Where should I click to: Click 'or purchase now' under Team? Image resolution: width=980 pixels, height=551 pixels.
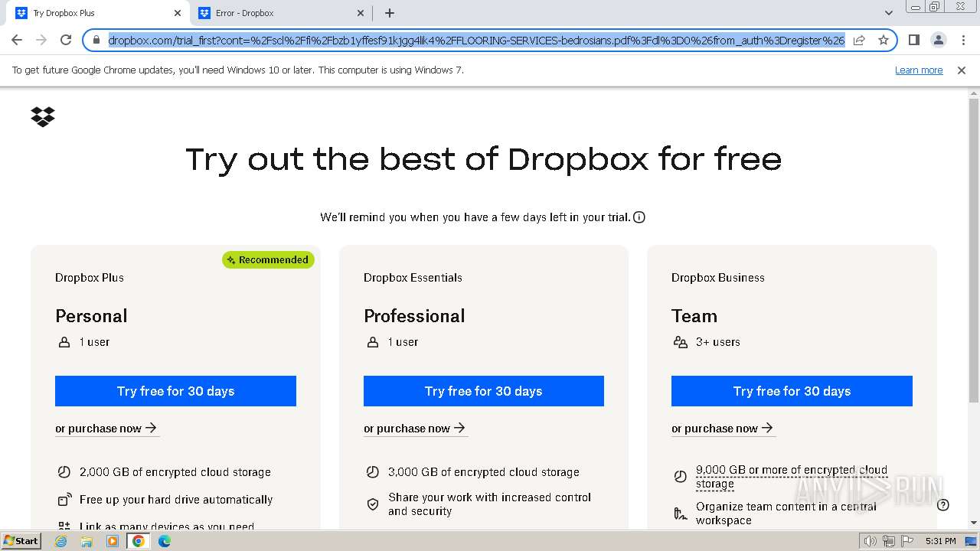[723, 429]
